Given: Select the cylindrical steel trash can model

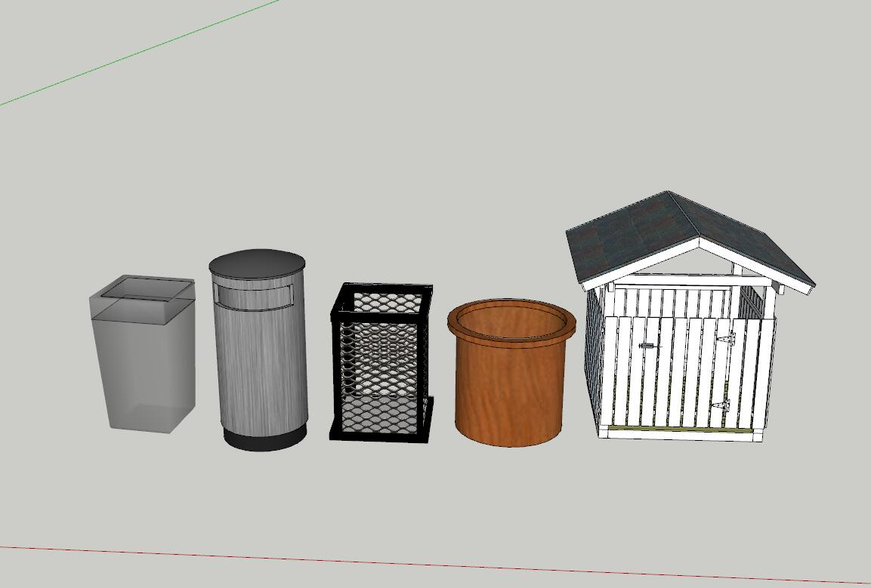Looking at the screenshot, I should 259,349.
